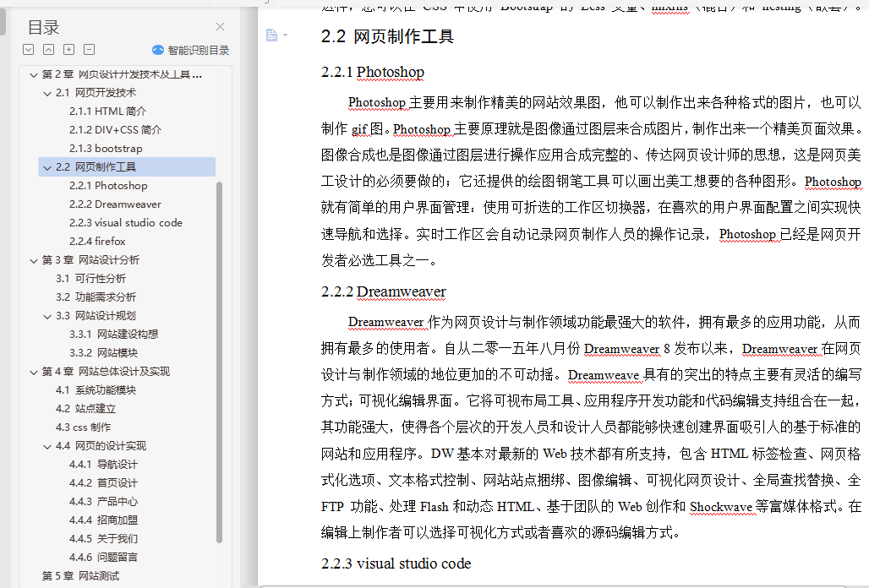
Task: Close the 目录 navigation pane
Action: [220, 26]
